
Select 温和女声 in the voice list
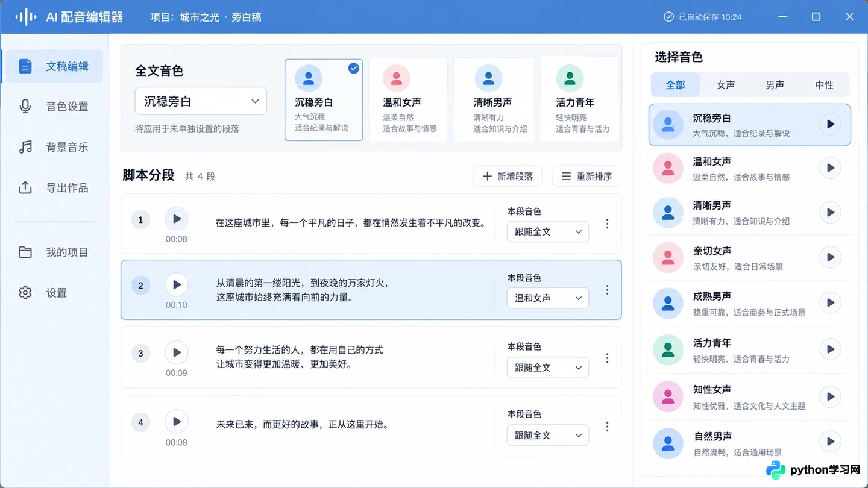[749, 168]
